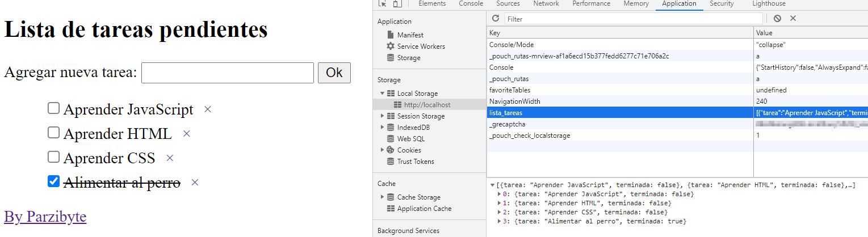Select the Console key row
The image size is (868, 237).
point(677,67)
